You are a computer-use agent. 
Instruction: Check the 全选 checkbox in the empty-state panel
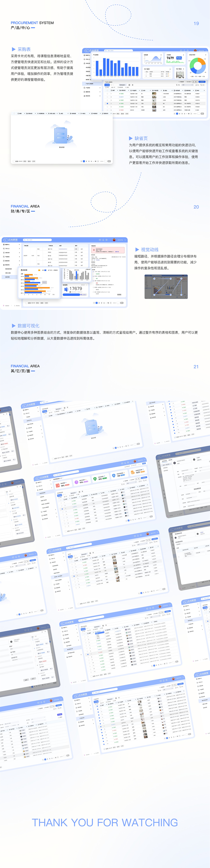point(14,161)
